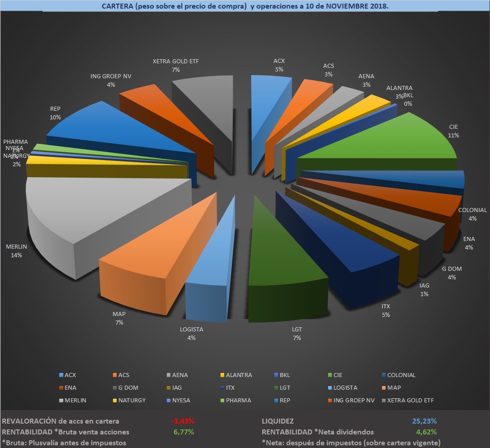The image size is (490, 448).
Task: Click the 'CIE 11%' data label
Action: point(454,131)
